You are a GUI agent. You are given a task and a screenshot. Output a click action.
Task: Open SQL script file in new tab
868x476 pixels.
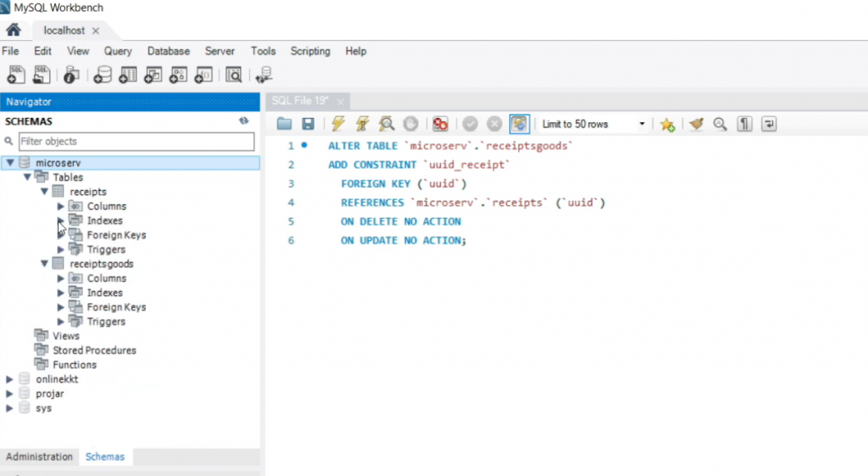42,75
